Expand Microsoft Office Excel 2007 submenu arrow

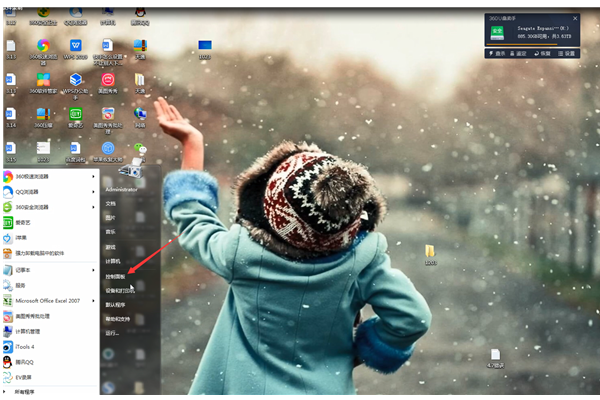point(94,300)
